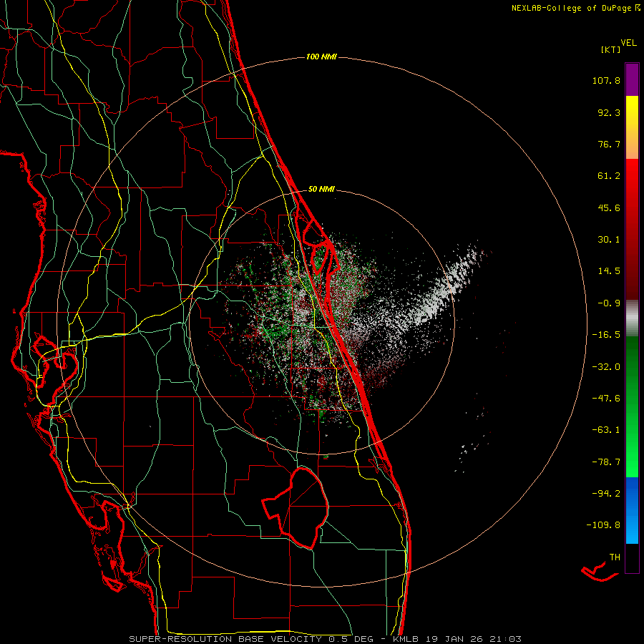The height and width of the screenshot is (644, 644).
Task: Select the -16.5 velocity scale value
Action: [606, 335]
